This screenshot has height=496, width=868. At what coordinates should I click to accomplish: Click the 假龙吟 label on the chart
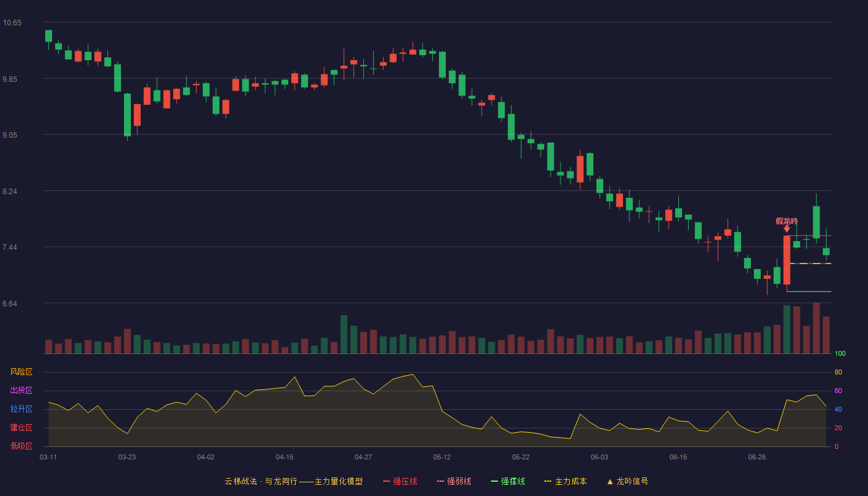coord(787,221)
